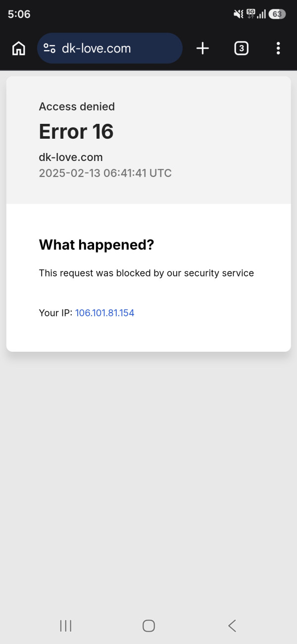The height and width of the screenshot is (644, 297).
Task: Tap the muted sound status icon
Action: pyautogui.click(x=238, y=14)
